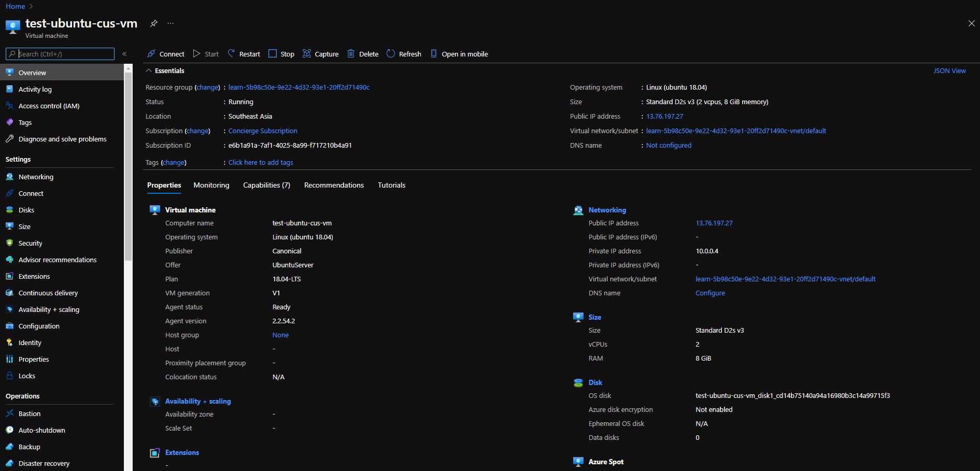Image resolution: width=980 pixels, height=471 pixels.
Task: Click here to add tags link
Action: click(261, 162)
